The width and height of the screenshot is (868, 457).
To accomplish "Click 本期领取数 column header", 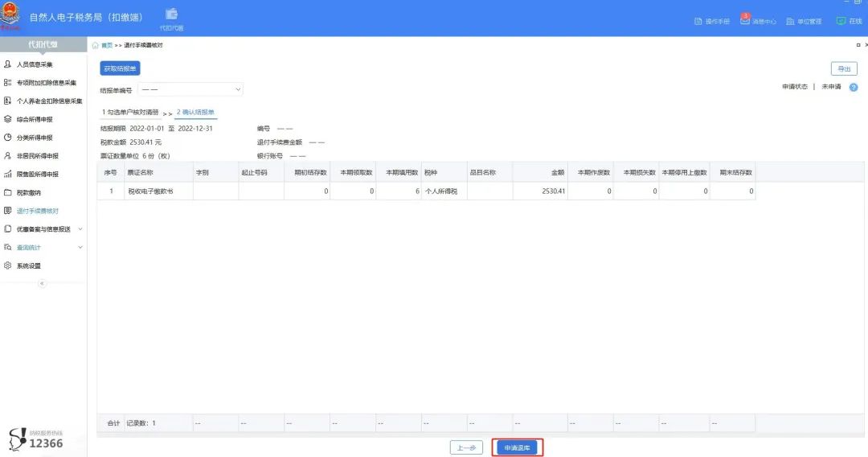I will click(x=353, y=172).
